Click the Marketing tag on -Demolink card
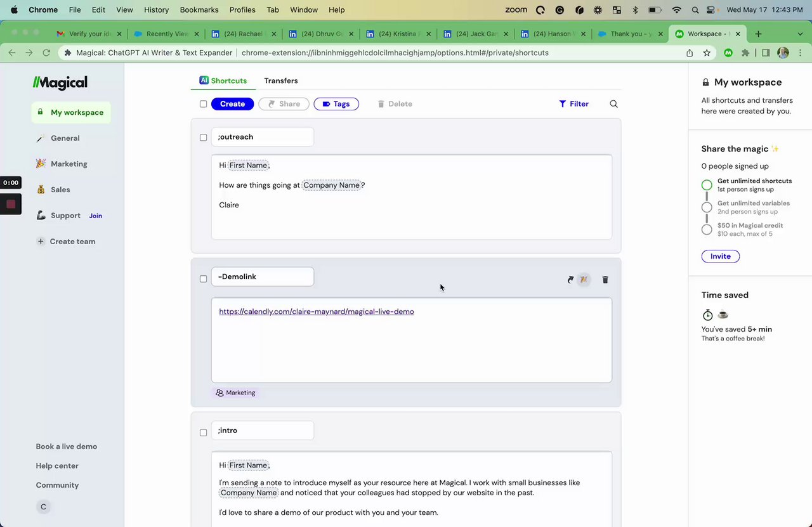The height and width of the screenshot is (527, 812). click(235, 393)
